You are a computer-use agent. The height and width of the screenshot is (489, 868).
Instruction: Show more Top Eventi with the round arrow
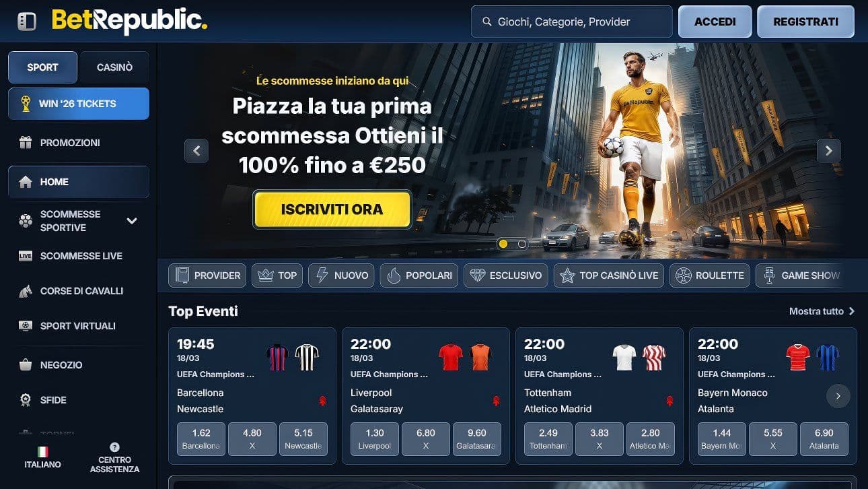tap(838, 396)
